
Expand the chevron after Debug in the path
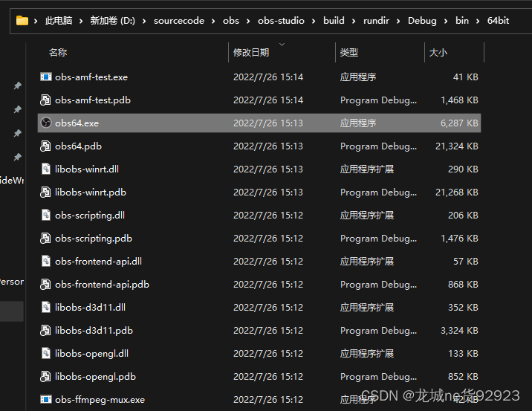tap(446, 21)
